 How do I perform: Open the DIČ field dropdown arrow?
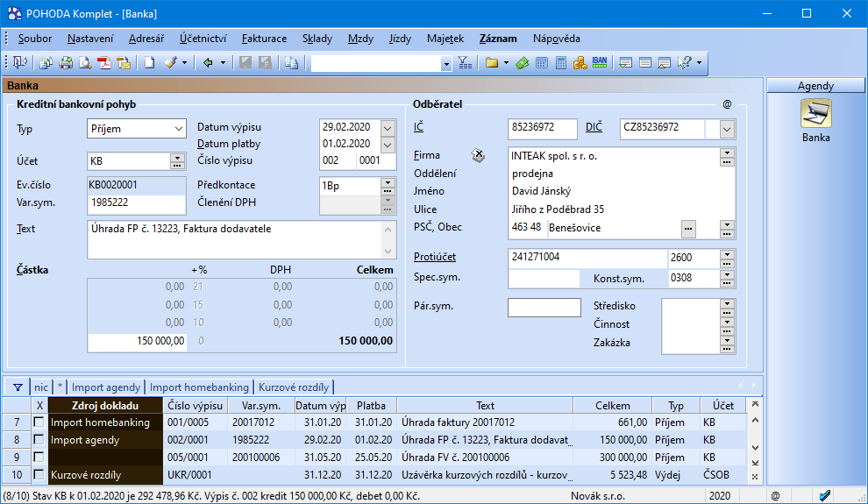point(727,130)
